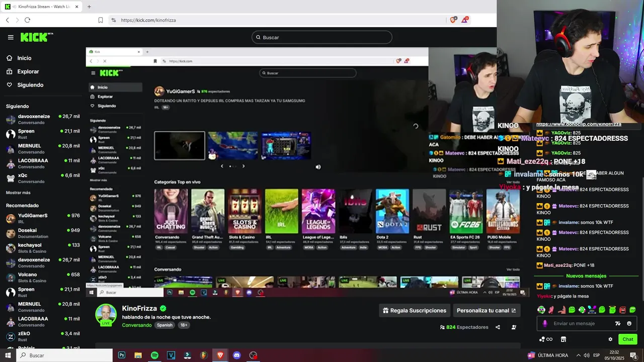Click the person icon beside share
644x362 pixels.
tap(514, 327)
